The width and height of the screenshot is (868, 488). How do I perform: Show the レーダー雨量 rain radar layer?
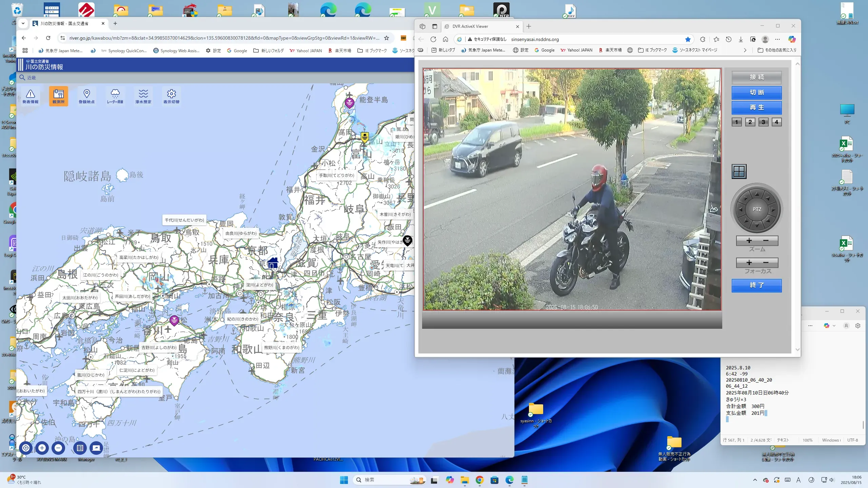pyautogui.click(x=115, y=96)
